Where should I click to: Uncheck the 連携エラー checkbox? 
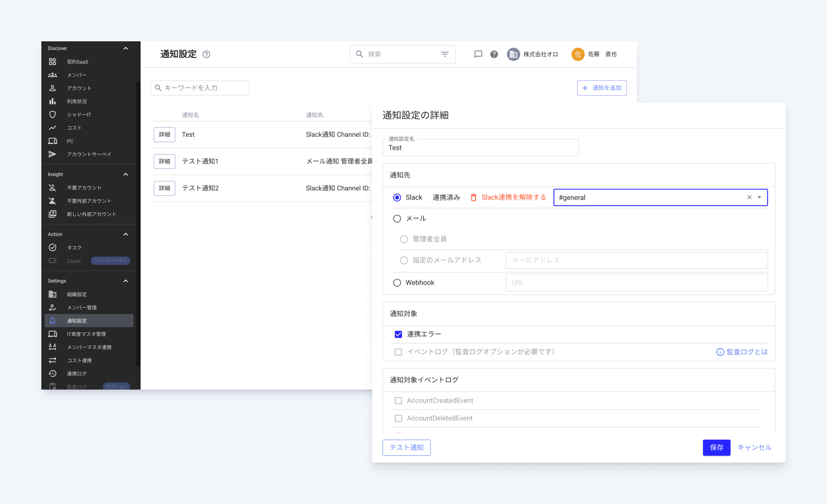click(398, 334)
